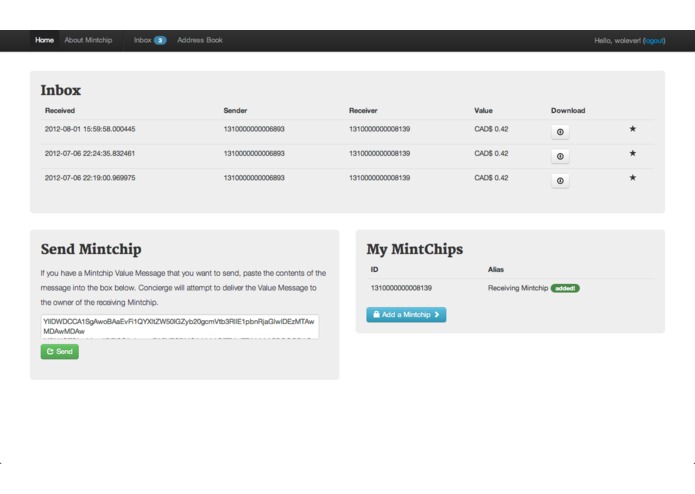Click the Download column header
Image resolution: width=695 pixels, height=494 pixels.
[x=568, y=111]
